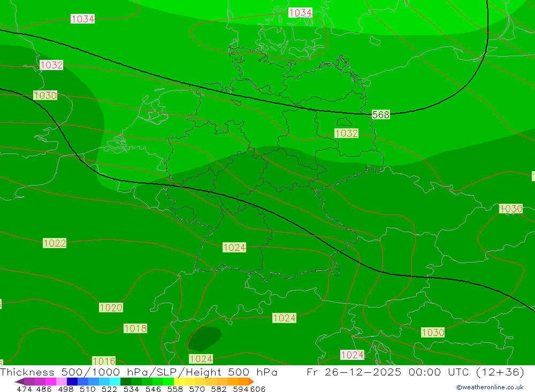Click the purple arrow tip of the legend

coord(19,381)
